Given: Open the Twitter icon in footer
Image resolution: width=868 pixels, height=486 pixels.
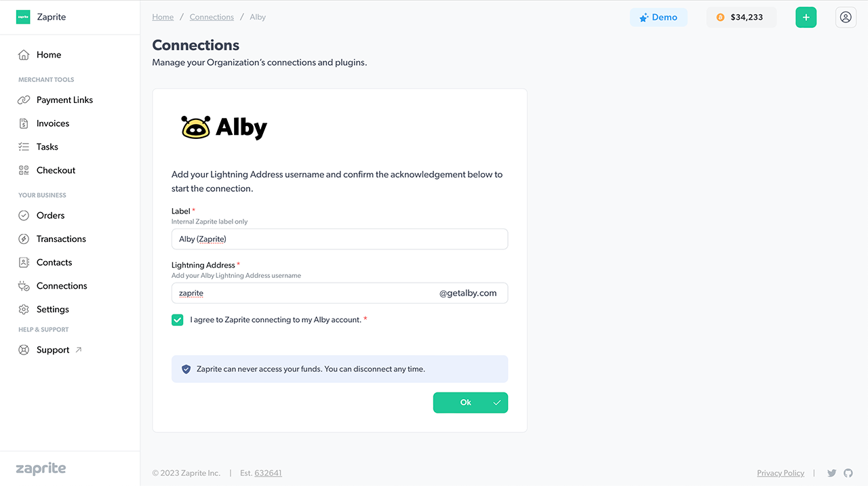Looking at the screenshot, I should [x=831, y=473].
